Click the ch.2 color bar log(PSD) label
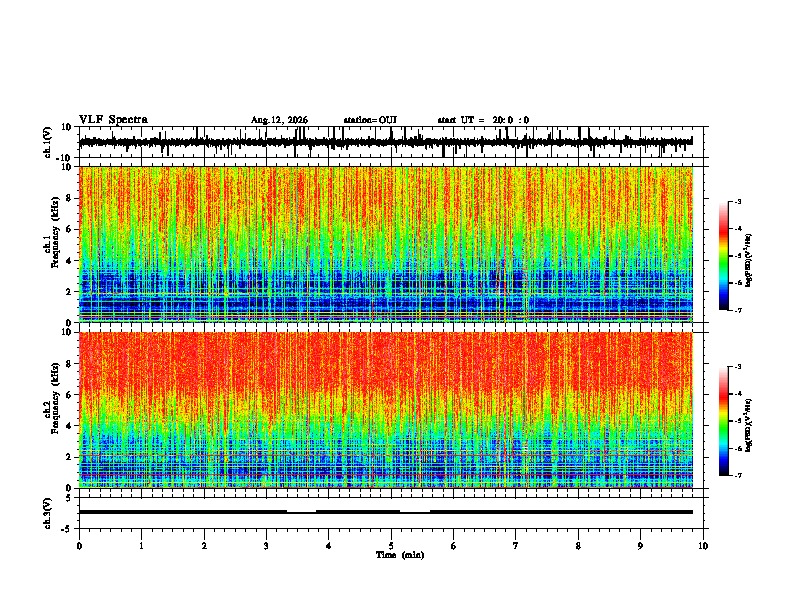 coord(749,425)
